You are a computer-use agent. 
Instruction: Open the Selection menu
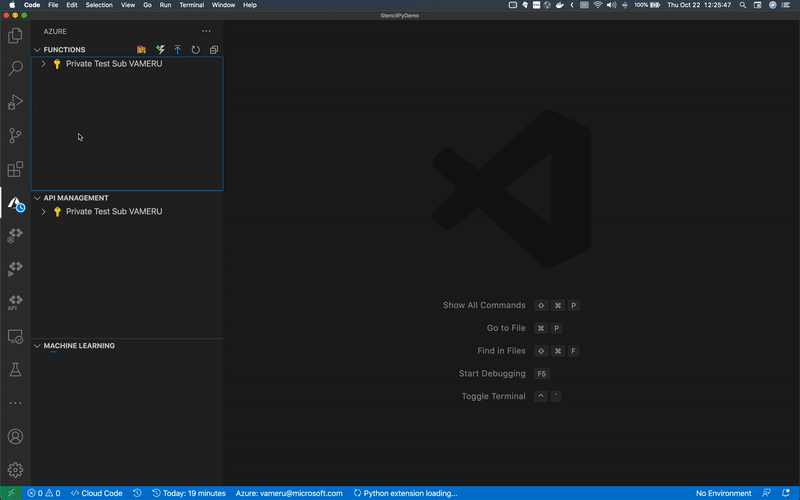coord(99,5)
